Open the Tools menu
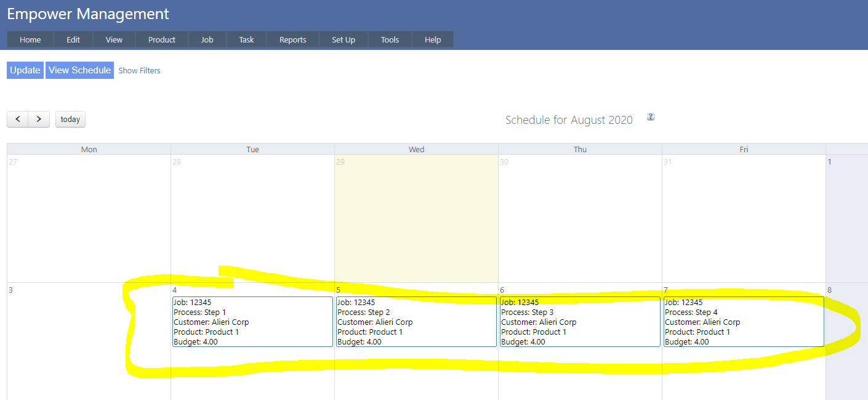Viewport: 868px width, 400px height. pos(390,39)
